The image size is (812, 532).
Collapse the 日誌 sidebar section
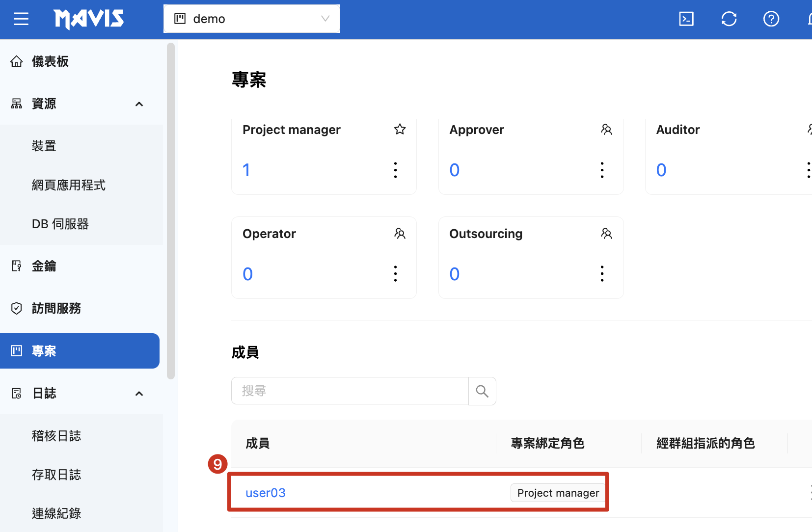click(139, 394)
